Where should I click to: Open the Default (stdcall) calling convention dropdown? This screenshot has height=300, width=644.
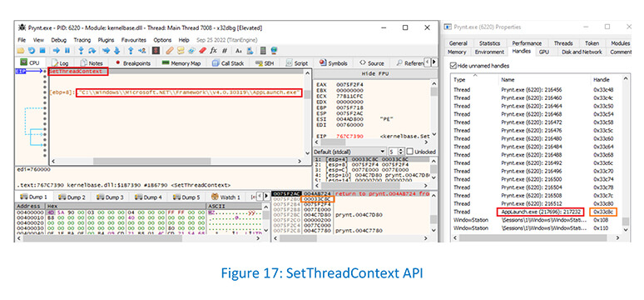(x=350, y=152)
